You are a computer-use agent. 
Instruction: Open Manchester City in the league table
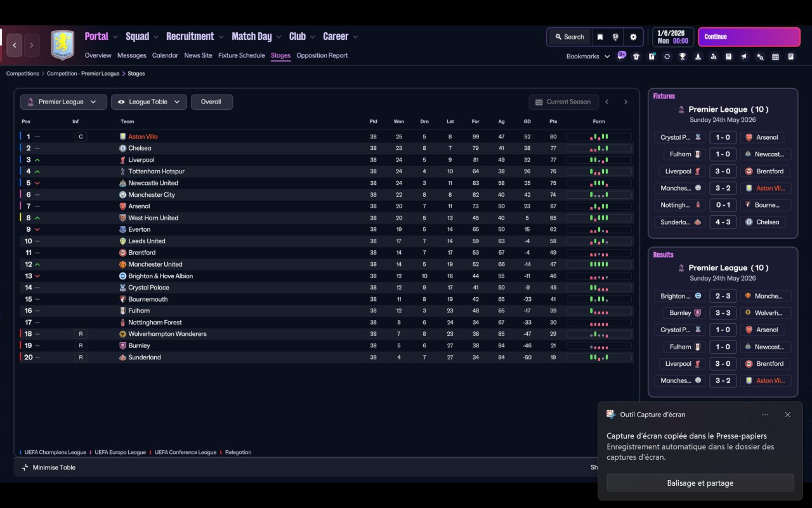point(152,195)
